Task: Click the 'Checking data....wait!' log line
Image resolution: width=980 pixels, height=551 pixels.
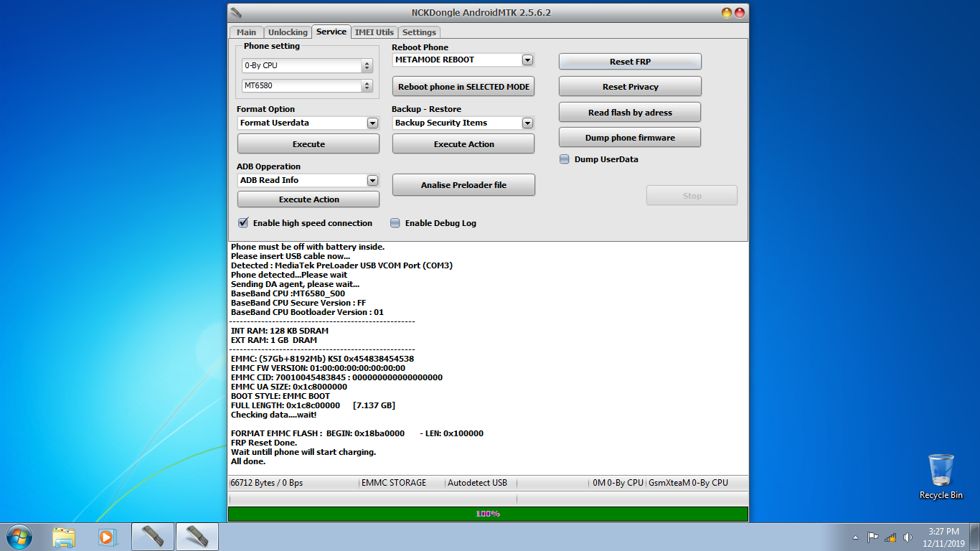Action: [x=273, y=415]
